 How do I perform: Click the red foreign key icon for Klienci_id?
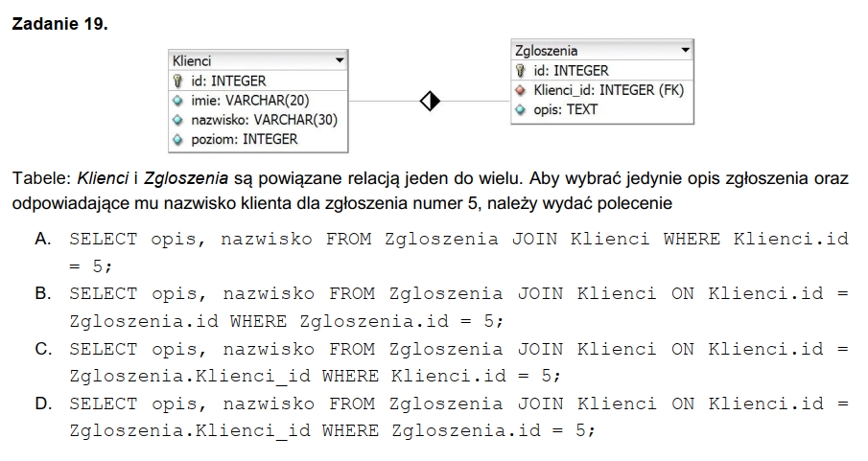coord(521,90)
